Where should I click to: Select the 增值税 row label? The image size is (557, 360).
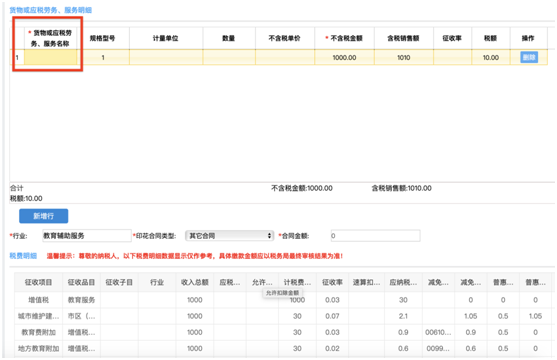(38, 300)
